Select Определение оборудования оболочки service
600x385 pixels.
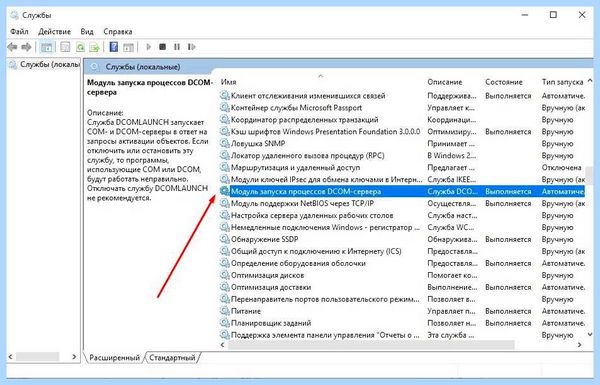pyautogui.click(x=403, y=263)
